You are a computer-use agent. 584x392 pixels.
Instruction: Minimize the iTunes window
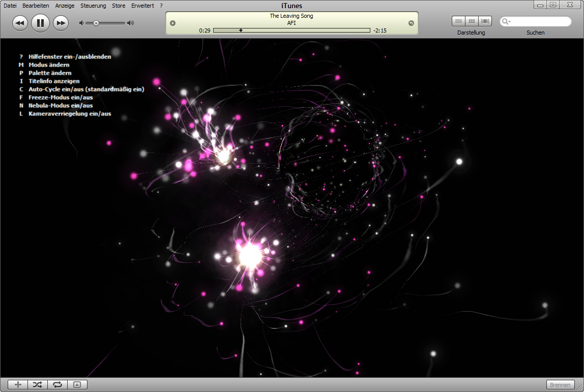(540, 5)
